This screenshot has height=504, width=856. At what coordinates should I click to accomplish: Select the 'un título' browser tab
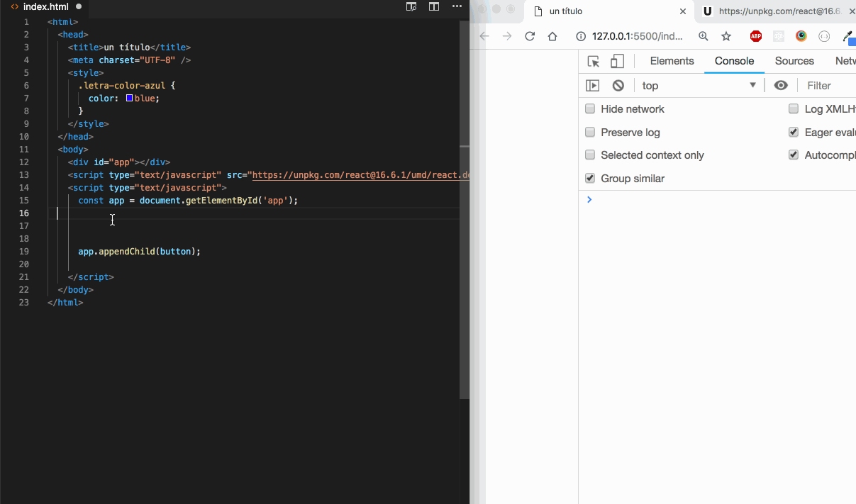[608, 11]
